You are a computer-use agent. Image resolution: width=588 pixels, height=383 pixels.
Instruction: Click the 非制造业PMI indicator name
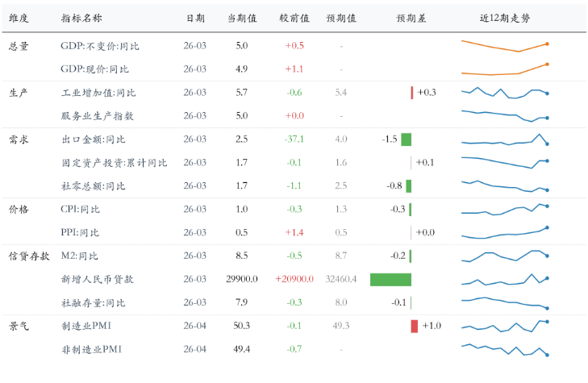91,349
